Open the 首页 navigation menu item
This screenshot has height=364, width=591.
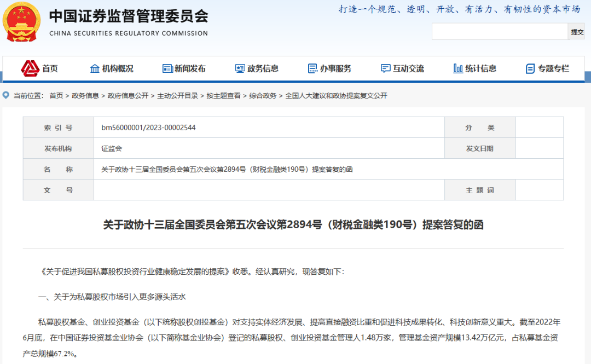click(50, 68)
